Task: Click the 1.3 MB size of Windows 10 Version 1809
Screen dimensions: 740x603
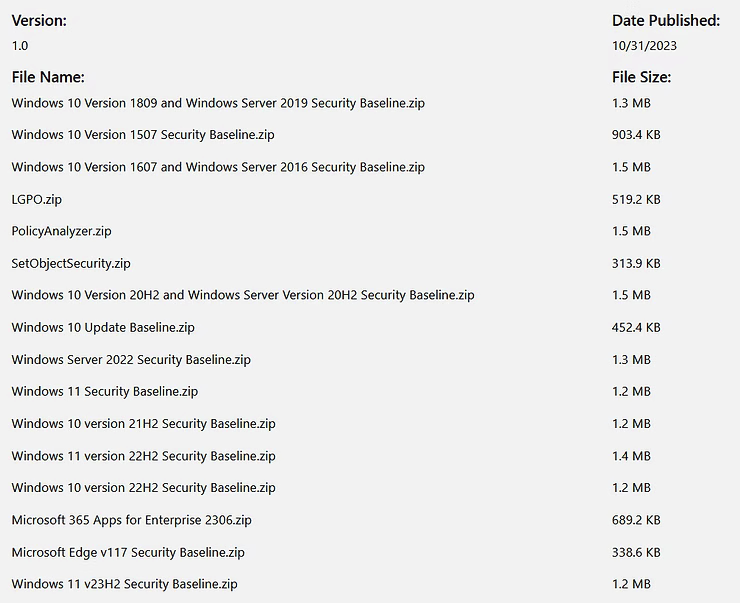Action: (631, 103)
